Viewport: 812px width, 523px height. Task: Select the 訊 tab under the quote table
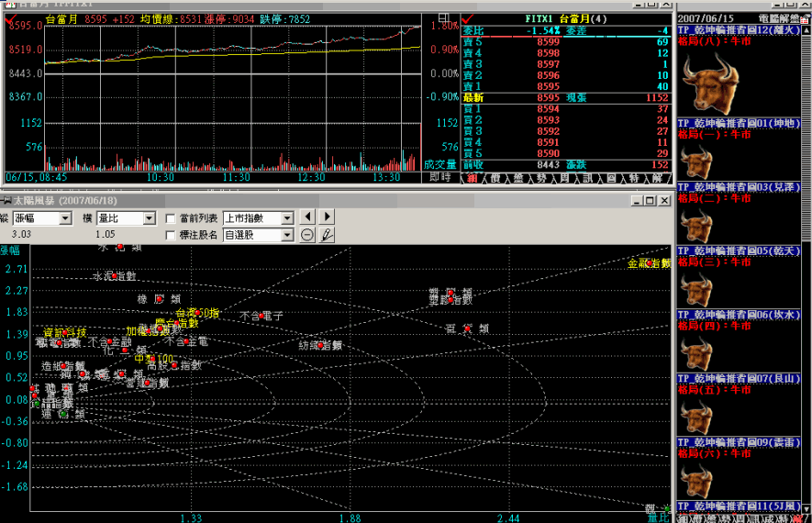tap(587, 178)
